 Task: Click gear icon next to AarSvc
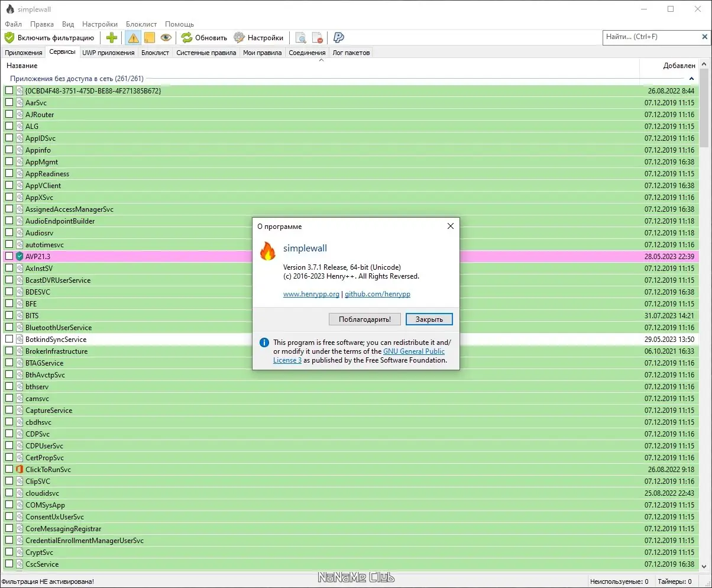[x=20, y=102]
